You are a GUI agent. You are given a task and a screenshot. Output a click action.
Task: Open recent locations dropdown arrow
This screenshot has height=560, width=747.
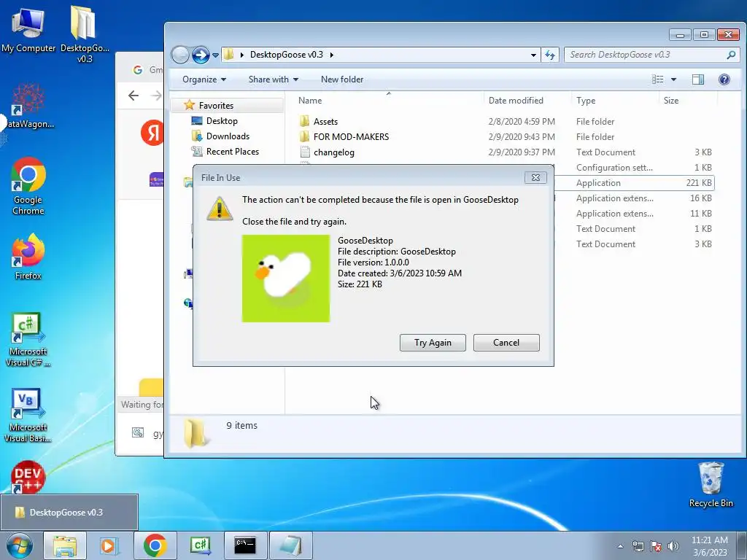215,55
